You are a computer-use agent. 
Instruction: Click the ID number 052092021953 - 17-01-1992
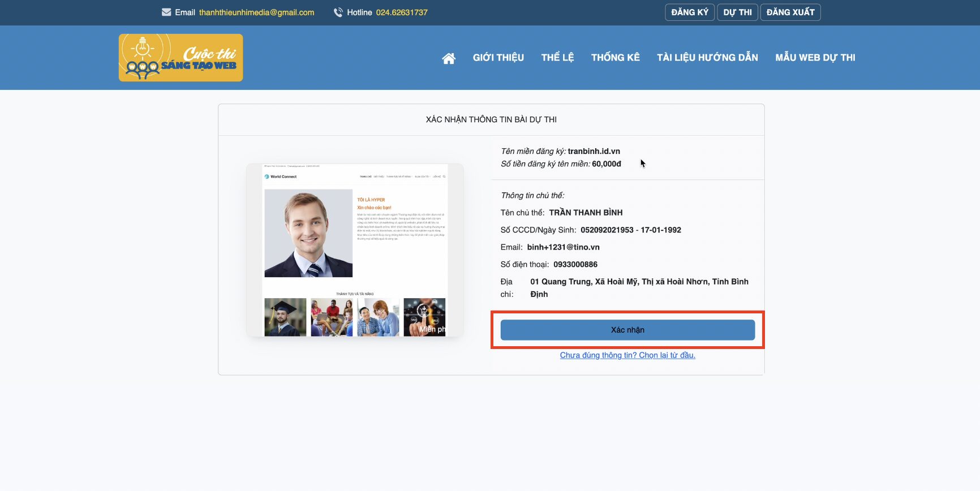click(x=631, y=230)
